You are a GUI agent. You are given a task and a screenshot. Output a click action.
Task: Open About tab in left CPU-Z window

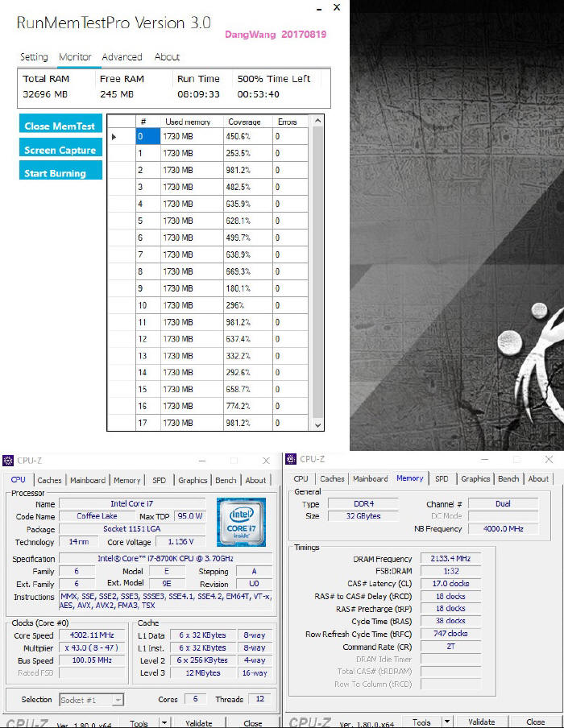pos(255,480)
